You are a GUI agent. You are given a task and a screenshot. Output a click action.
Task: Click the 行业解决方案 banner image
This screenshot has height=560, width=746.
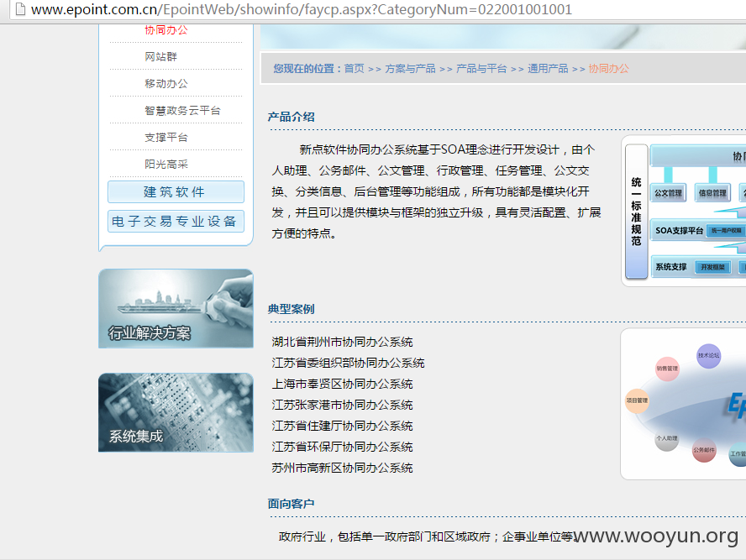(x=176, y=308)
